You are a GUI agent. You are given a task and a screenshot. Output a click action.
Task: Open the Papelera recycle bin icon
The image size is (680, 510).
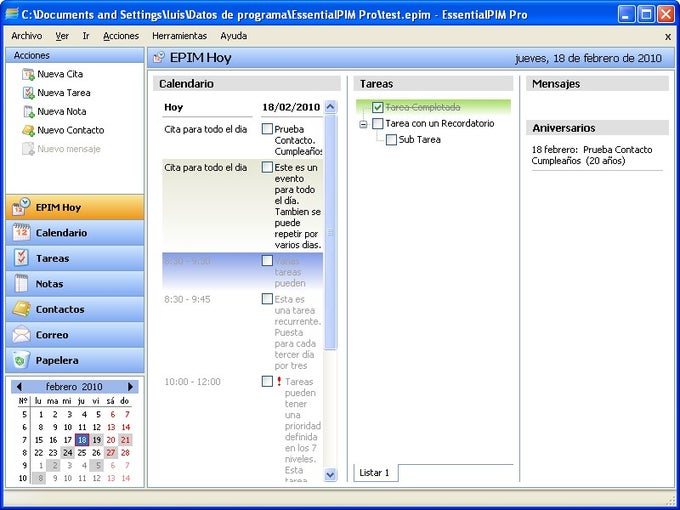21,360
